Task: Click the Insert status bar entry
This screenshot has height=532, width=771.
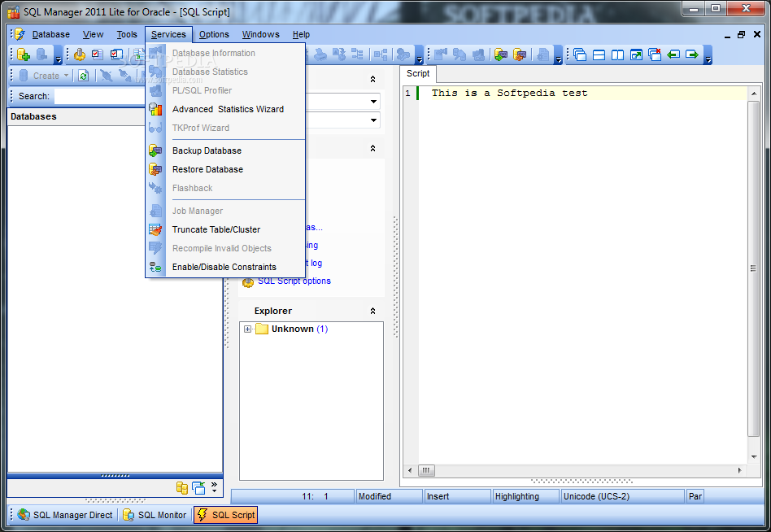Action: 457,496
